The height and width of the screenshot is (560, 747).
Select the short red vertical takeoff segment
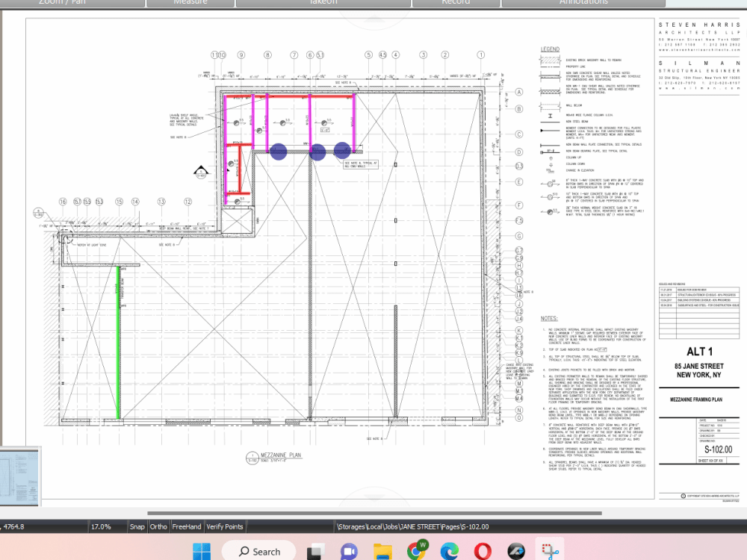[240, 169]
